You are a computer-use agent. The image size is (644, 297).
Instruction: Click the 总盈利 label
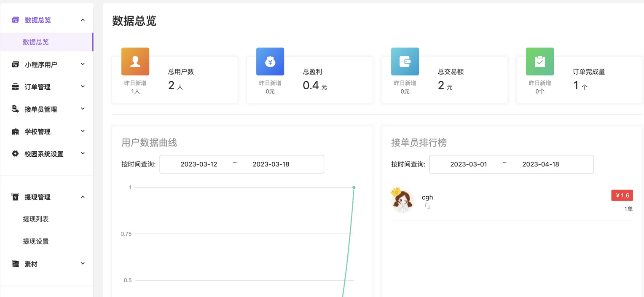(312, 72)
